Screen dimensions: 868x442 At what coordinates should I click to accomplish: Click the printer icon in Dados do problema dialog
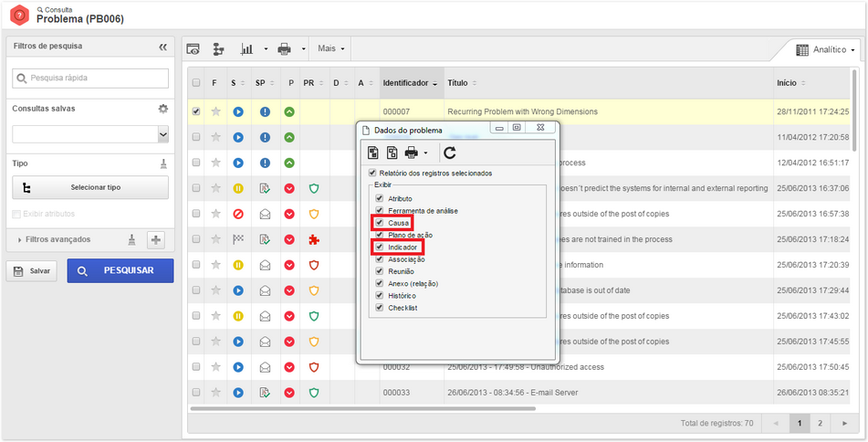(412, 153)
